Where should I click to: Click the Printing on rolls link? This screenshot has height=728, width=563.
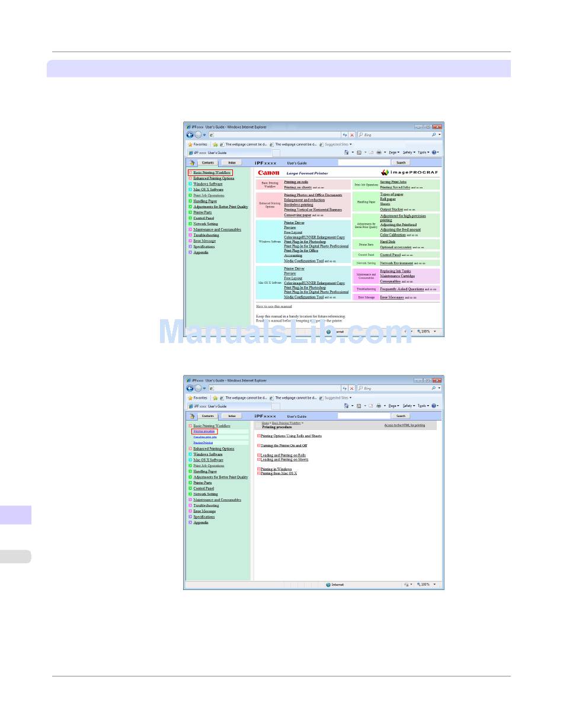[x=296, y=182]
